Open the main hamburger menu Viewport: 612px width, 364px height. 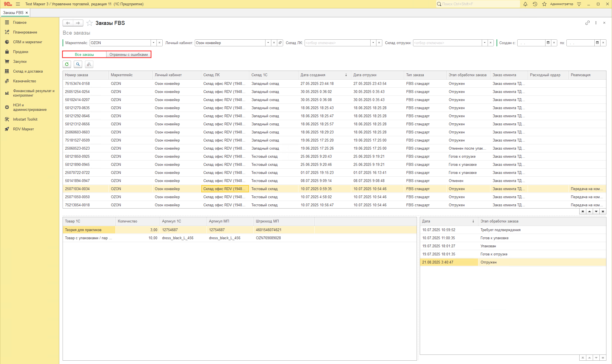point(18,4)
